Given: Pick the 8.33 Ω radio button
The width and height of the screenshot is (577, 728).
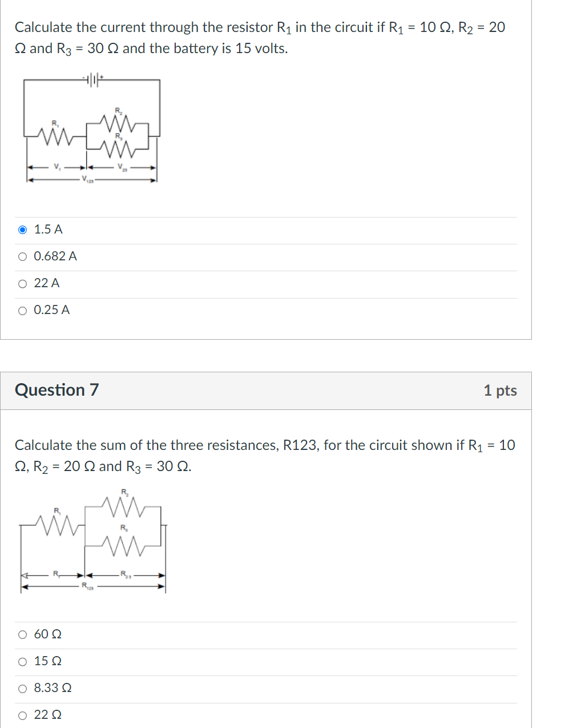Looking at the screenshot, I should tap(23, 689).
